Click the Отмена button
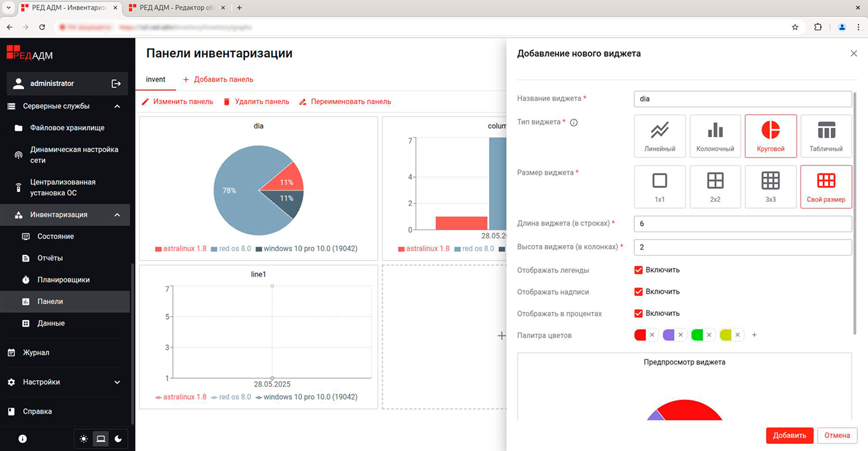Image resolution: width=868 pixels, height=451 pixels. pyautogui.click(x=837, y=436)
